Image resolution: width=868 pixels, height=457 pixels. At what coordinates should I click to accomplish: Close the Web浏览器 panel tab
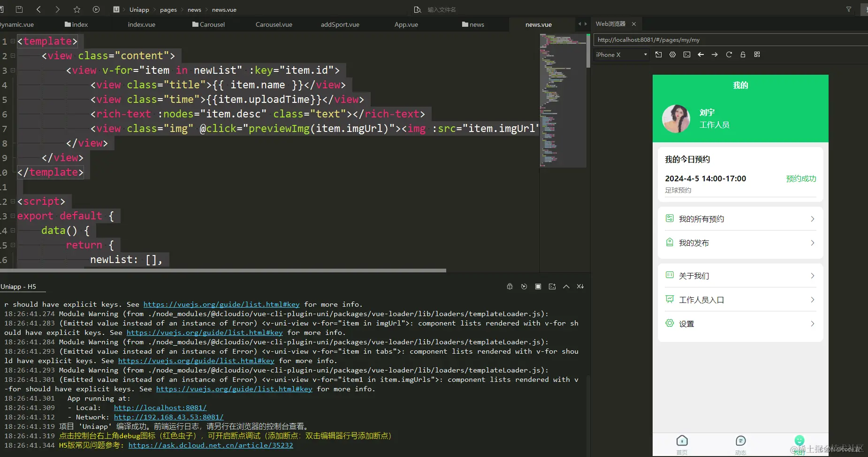[634, 23]
